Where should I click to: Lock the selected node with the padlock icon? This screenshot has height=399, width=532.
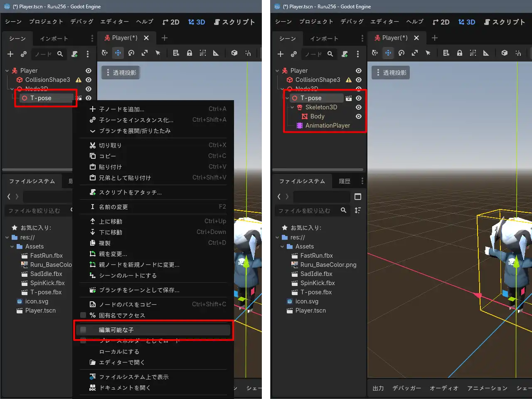[189, 53]
